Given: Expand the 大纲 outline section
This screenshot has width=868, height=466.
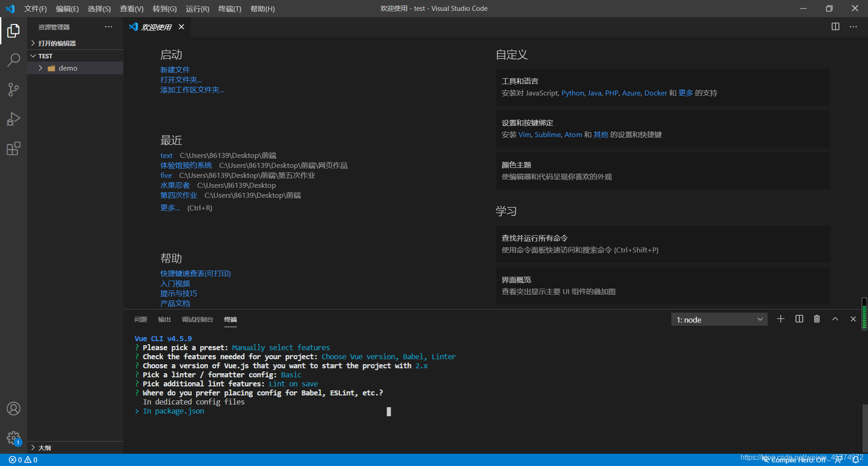Looking at the screenshot, I should (75, 447).
